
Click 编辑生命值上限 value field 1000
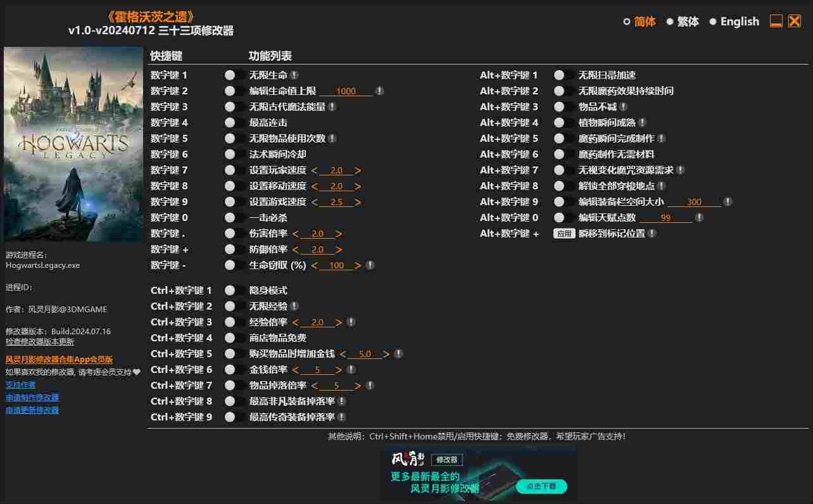point(346,91)
